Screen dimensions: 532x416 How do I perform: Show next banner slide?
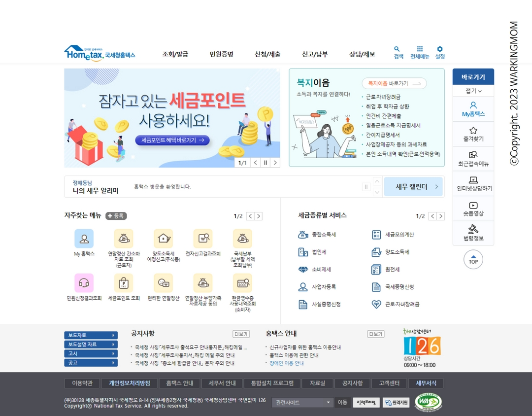pos(275,163)
